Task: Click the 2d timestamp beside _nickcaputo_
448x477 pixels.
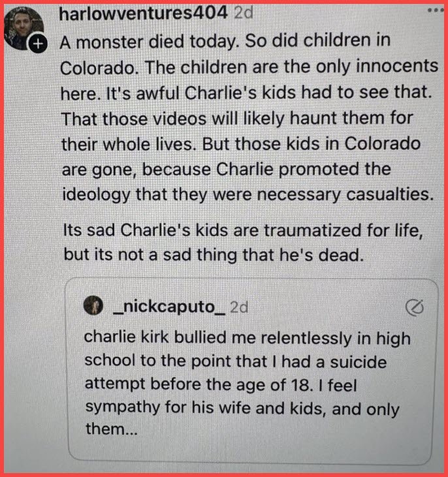Action: point(239,307)
